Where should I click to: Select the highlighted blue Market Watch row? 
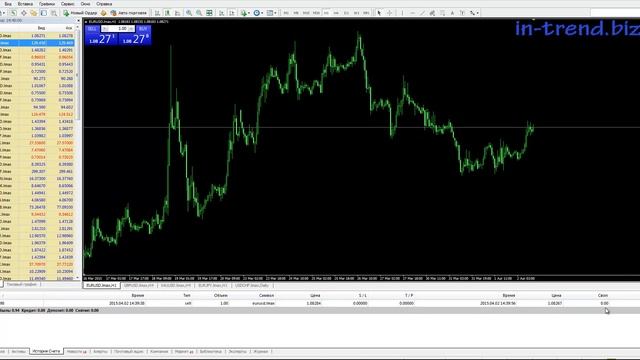tap(37, 43)
